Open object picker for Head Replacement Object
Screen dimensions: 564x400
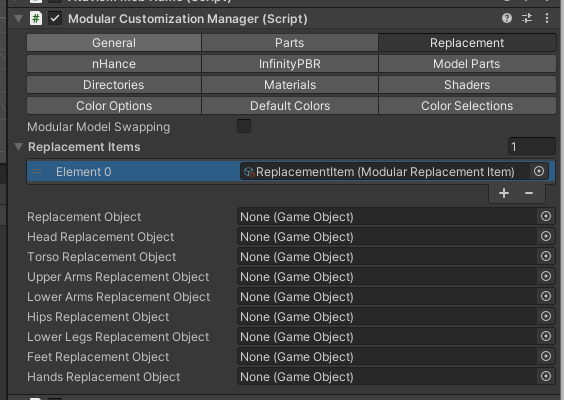546,236
